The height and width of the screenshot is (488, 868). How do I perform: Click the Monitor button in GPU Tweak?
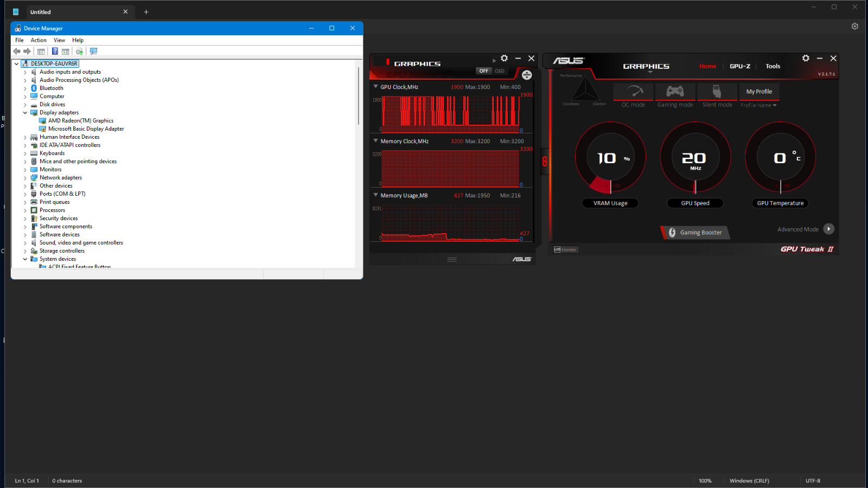point(565,249)
